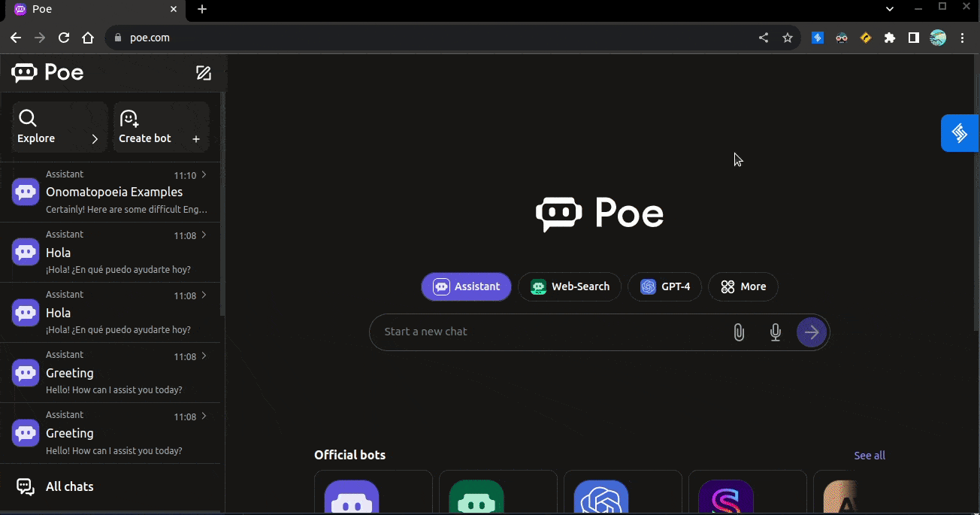Click the search magnifier icon on Explore
This screenshot has width=980, height=515.
[x=28, y=118]
